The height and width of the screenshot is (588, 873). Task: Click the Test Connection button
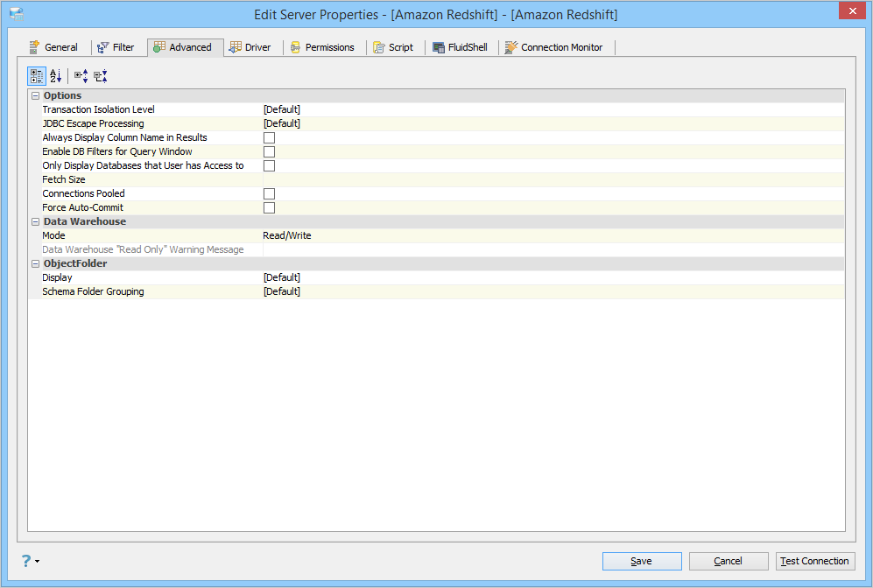coord(815,561)
